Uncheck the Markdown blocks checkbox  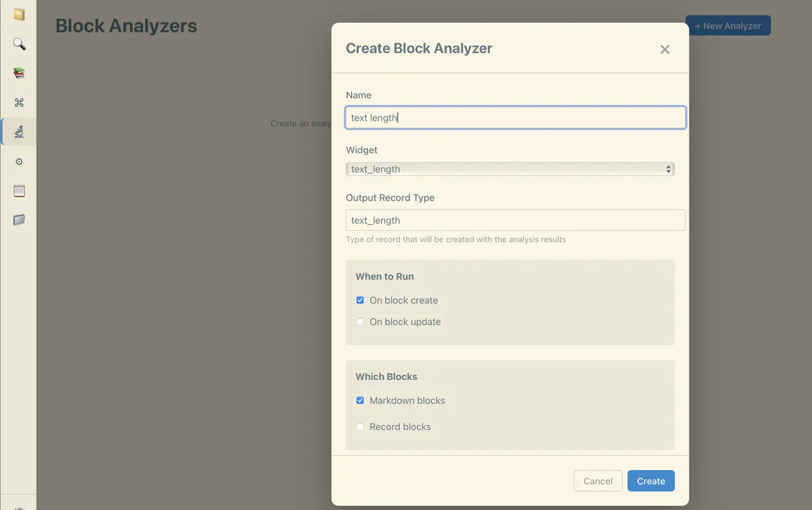(x=360, y=400)
